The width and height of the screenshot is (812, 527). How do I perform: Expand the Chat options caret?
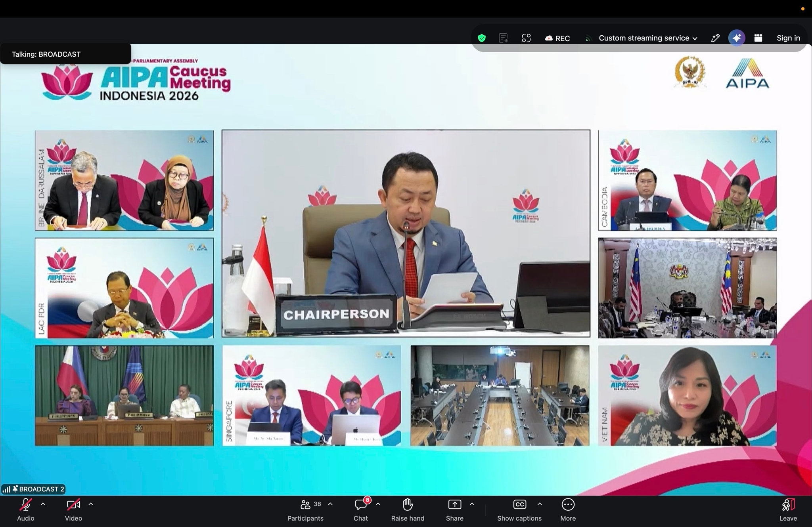[378, 504]
